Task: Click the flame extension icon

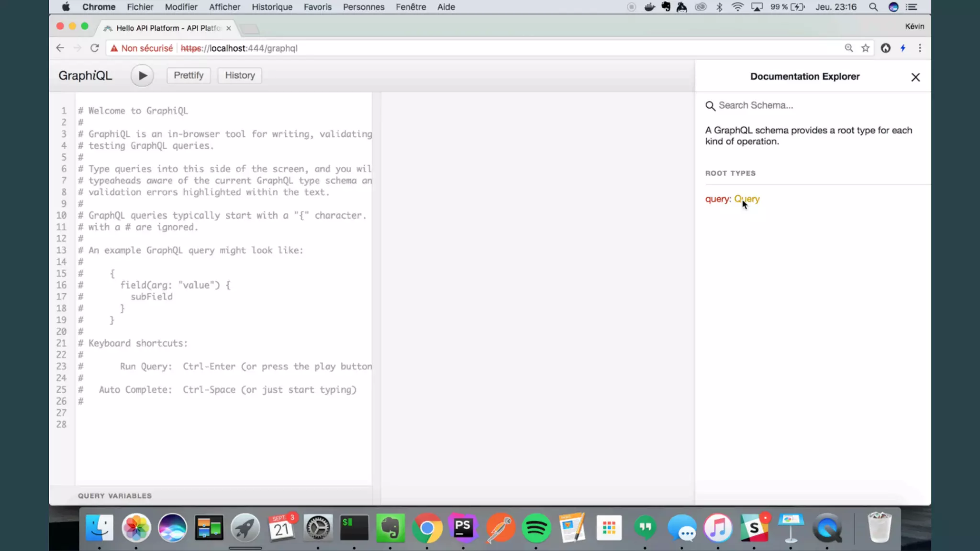Action: [886, 48]
